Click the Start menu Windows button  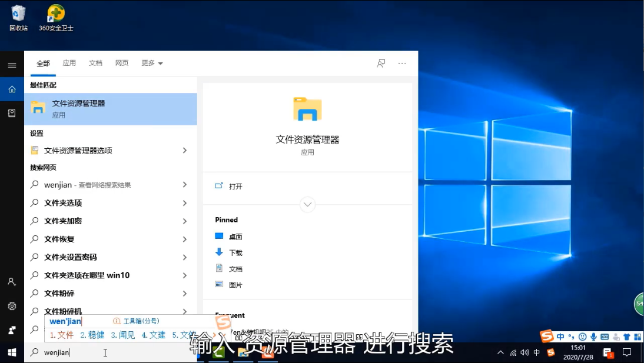pyautogui.click(x=12, y=352)
